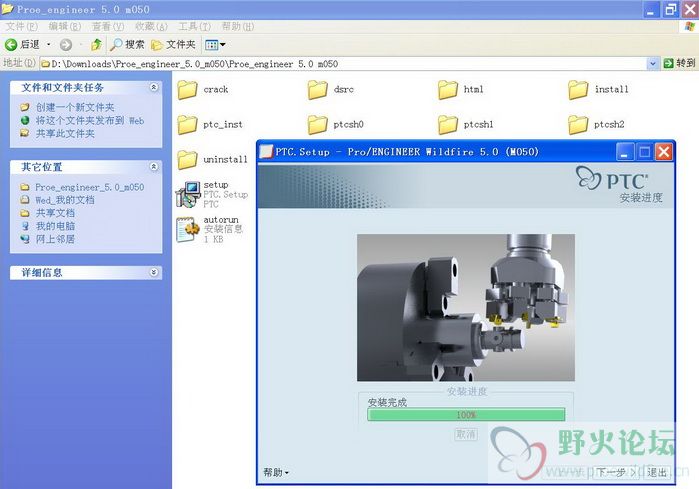Open the Search (搜索) toolbar button

(x=127, y=45)
